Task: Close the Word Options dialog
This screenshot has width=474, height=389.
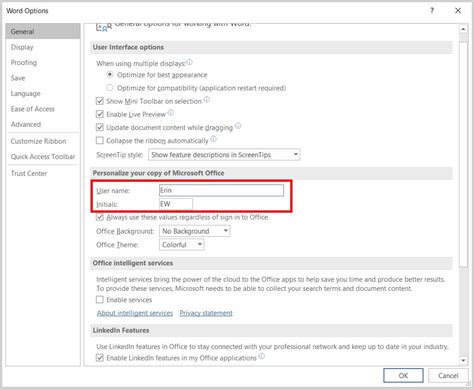Action: point(458,11)
